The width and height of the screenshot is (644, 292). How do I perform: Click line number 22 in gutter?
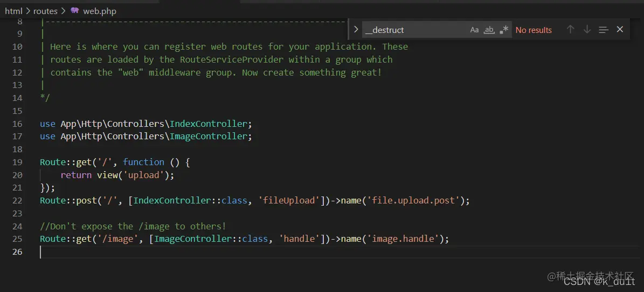click(x=17, y=201)
